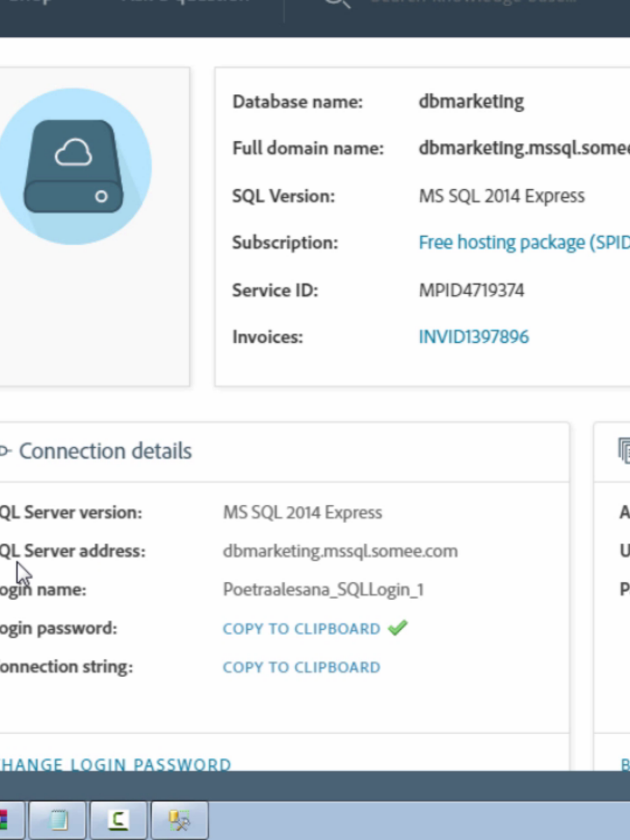Click the Connection string label
630x840 pixels.
coord(66,667)
